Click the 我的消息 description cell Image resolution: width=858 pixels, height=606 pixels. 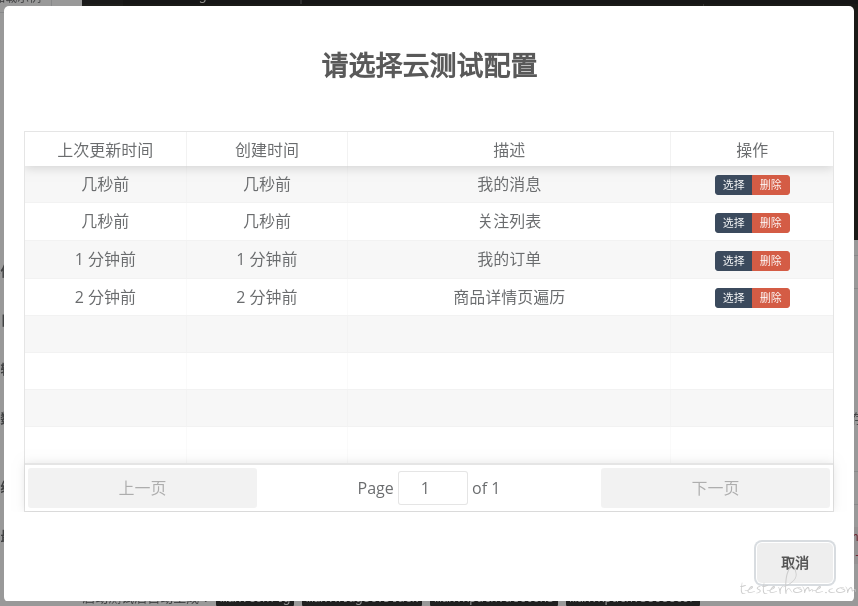[x=509, y=185]
